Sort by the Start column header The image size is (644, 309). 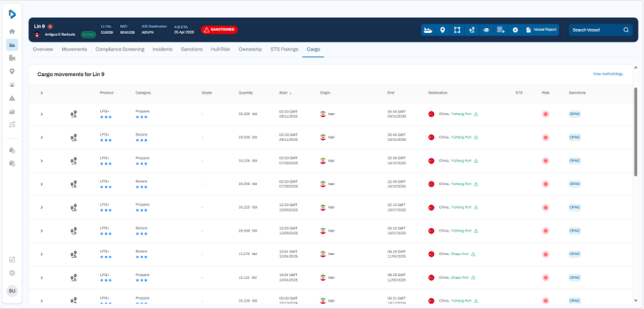coord(284,93)
